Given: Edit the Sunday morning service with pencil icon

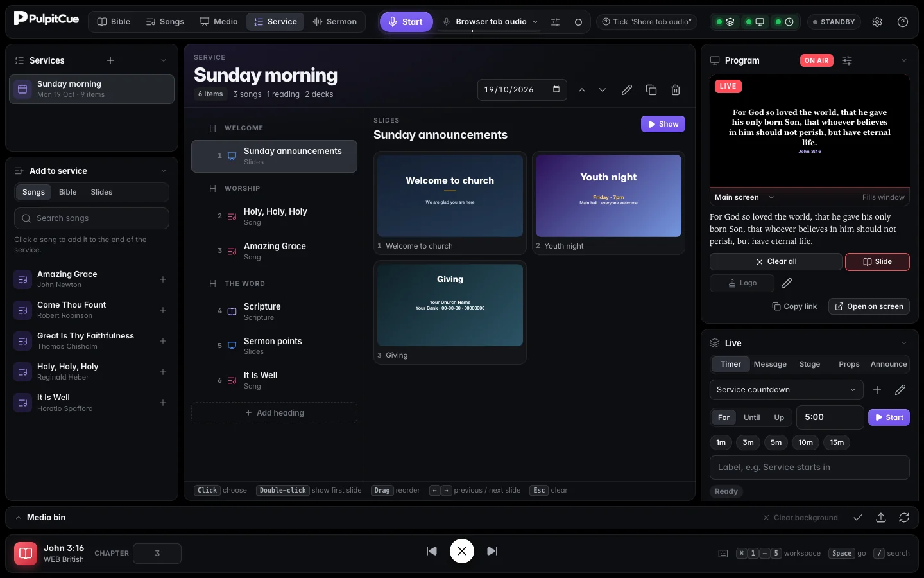Looking at the screenshot, I should click(x=627, y=90).
